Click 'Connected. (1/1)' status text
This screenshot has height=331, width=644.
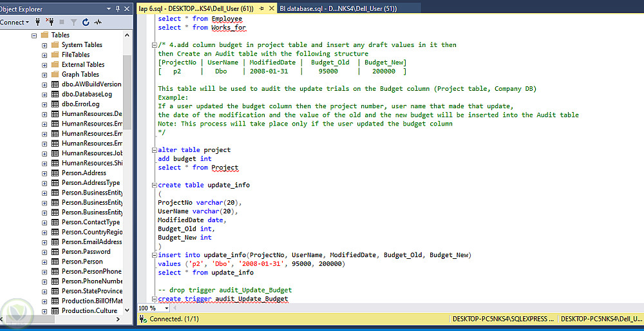pos(174,319)
